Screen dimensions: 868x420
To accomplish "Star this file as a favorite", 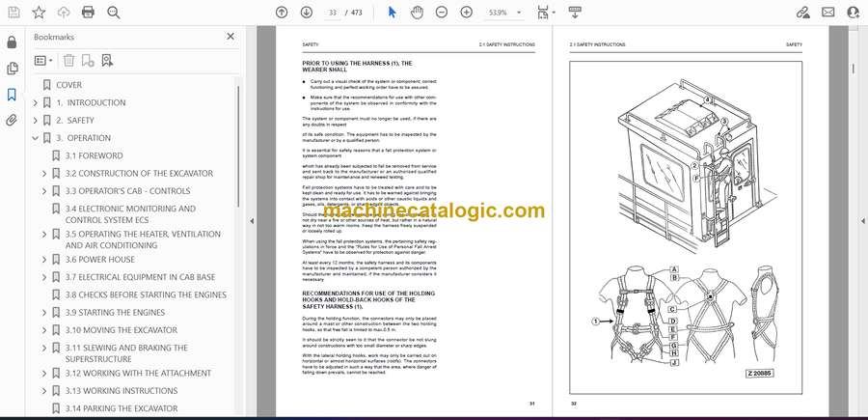I will [39, 13].
